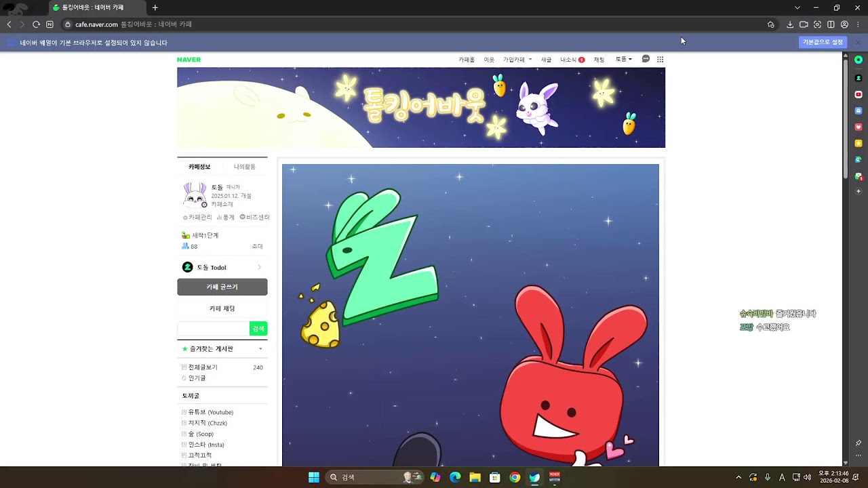
Task: Toggle the browser side panel icon
Action: pyautogui.click(x=831, y=24)
